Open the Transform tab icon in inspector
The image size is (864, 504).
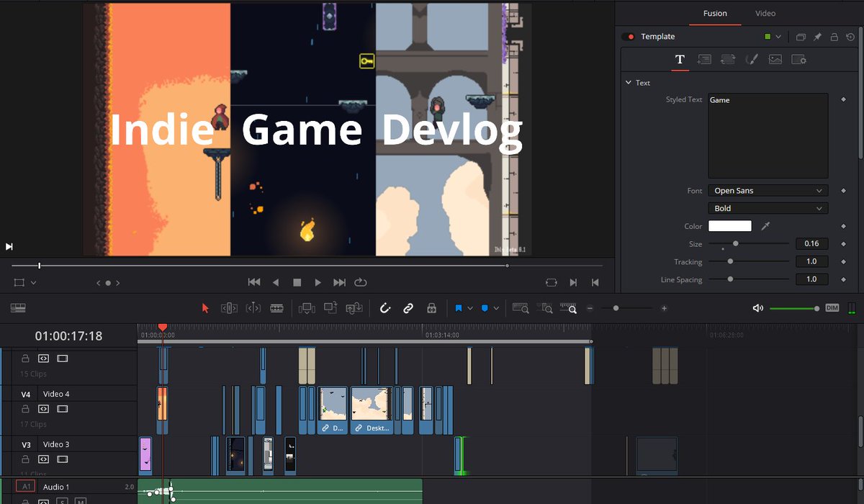point(728,60)
